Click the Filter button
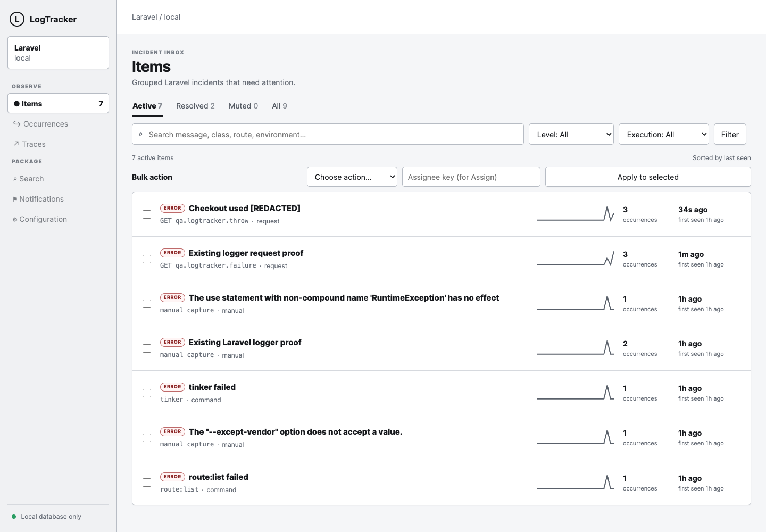The image size is (766, 532). 730,134
